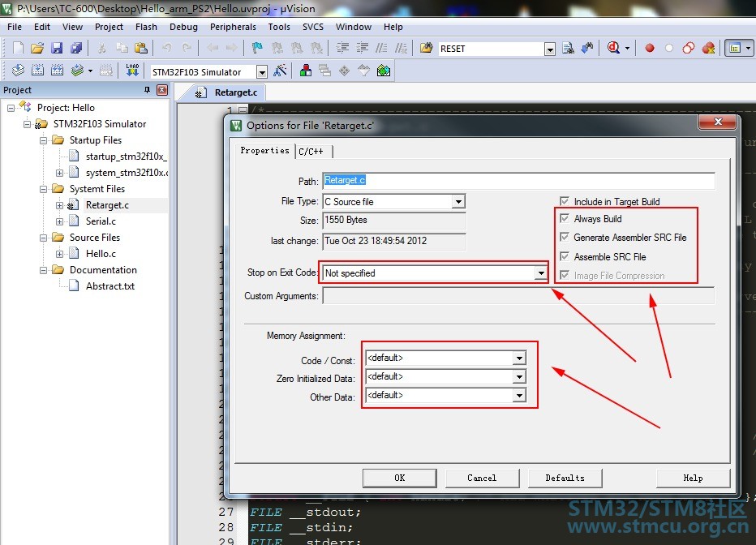The width and height of the screenshot is (756, 545).
Task: Open Code / Const memory dropdown
Action: pyautogui.click(x=519, y=358)
